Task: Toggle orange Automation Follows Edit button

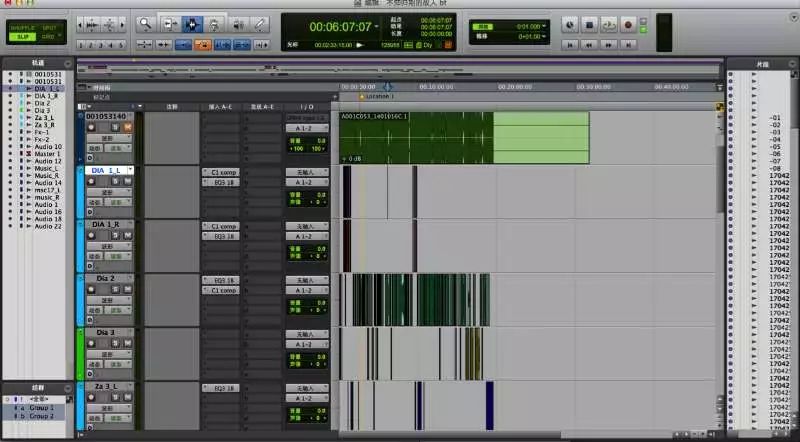Action: click(x=203, y=45)
